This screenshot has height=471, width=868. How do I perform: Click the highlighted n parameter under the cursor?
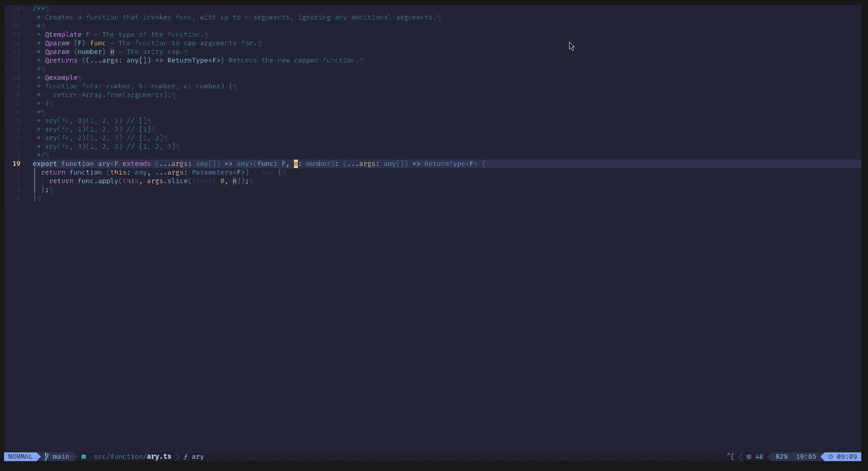pyautogui.click(x=295, y=164)
